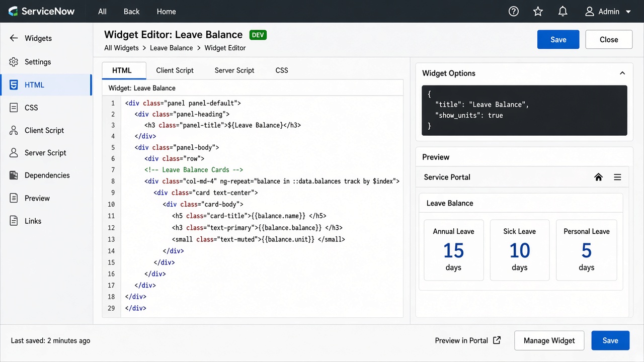Click the Service Portal home icon
644x362 pixels.
(599, 177)
